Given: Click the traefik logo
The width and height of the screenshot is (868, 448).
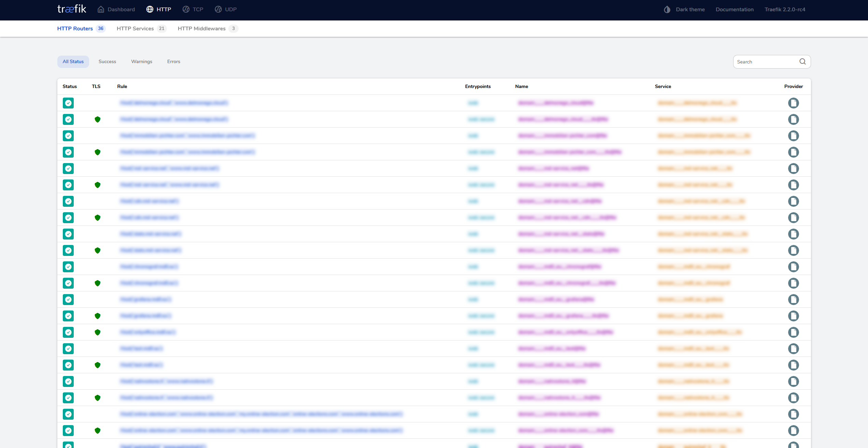Looking at the screenshot, I should click(x=72, y=9).
